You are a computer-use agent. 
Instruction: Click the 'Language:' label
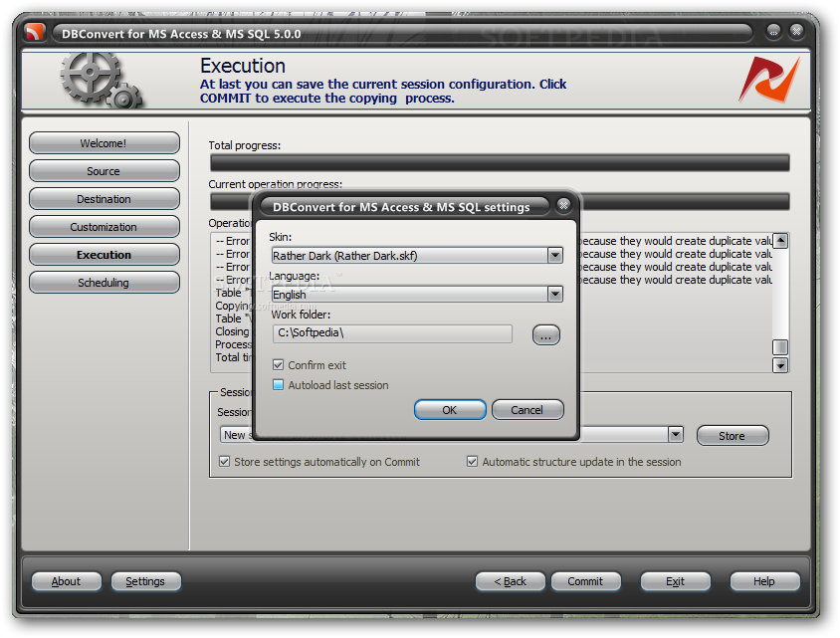[x=295, y=276]
